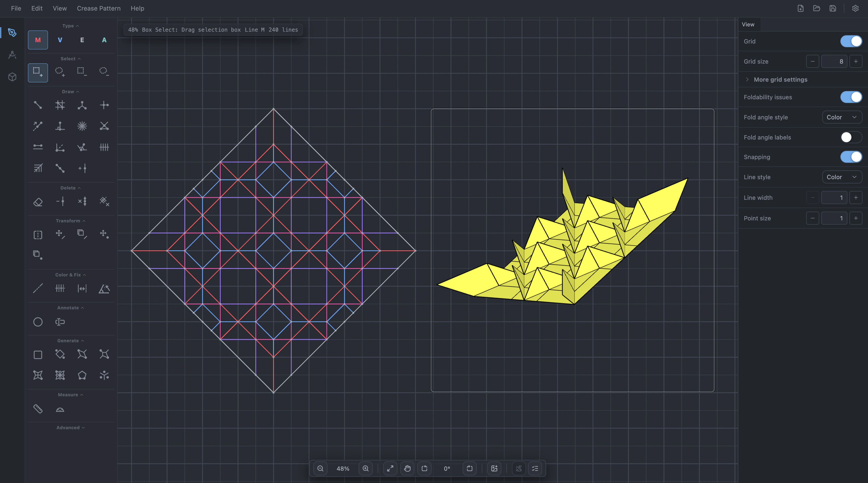Image resolution: width=868 pixels, height=483 pixels.
Task: Increase the Grid size value
Action: click(855, 61)
